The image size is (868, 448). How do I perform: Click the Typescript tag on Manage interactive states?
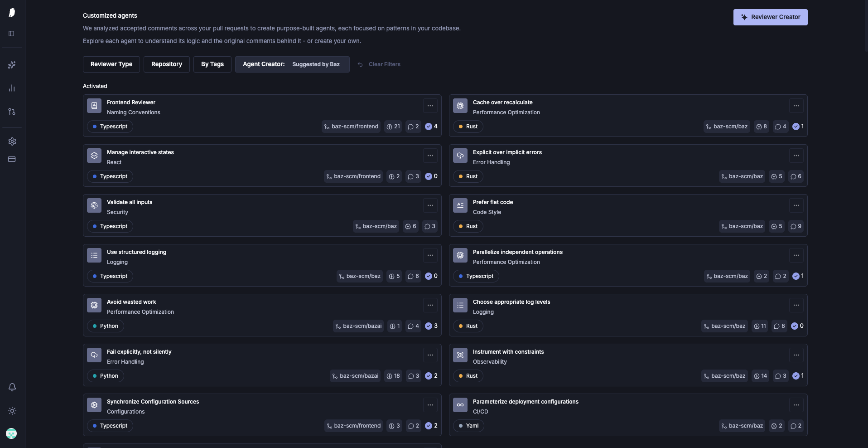(x=110, y=176)
